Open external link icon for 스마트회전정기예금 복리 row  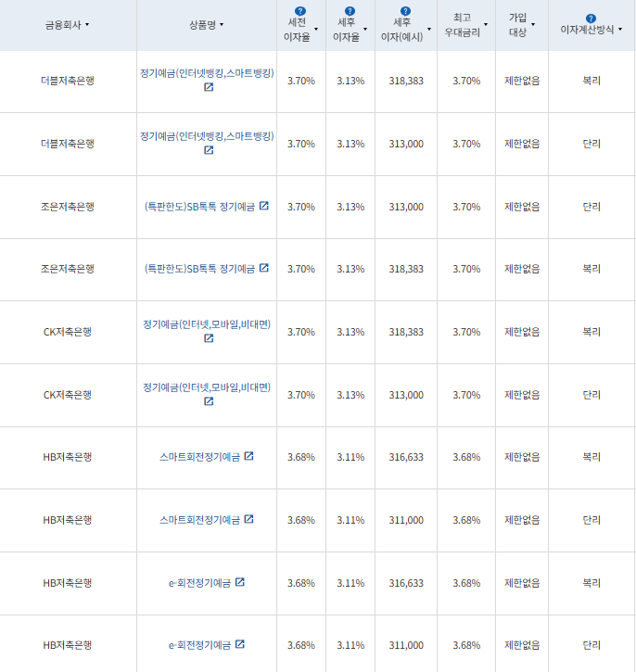tap(248, 456)
